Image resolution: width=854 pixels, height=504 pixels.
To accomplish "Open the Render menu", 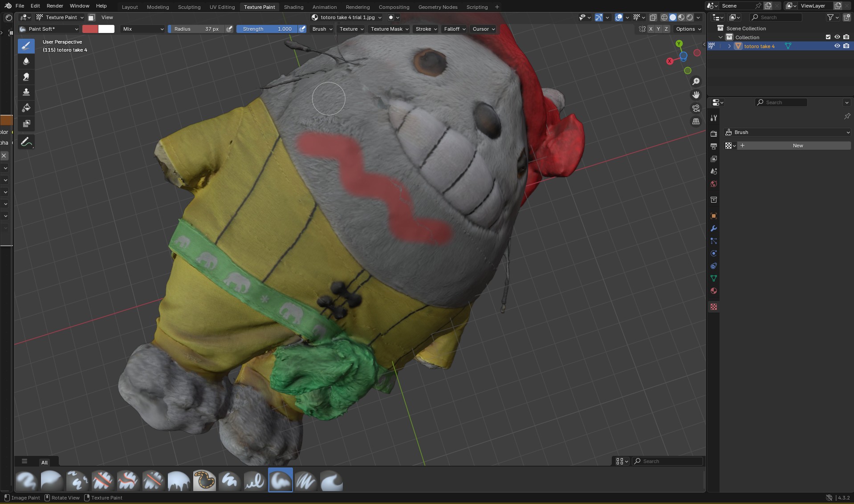I will coord(55,6).
